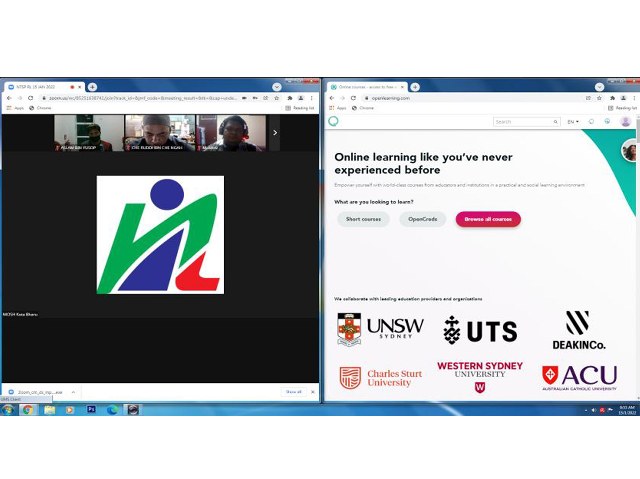
Task: Open Chrome bookmark in Zoom window
Action: pyautogui.click(x=40, y=108)
